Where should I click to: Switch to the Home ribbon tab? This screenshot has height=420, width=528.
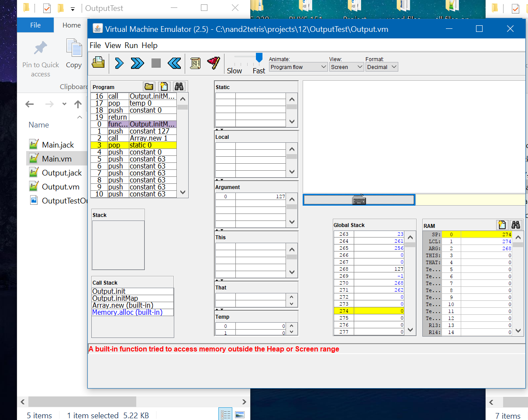click(x=71, y=25)
